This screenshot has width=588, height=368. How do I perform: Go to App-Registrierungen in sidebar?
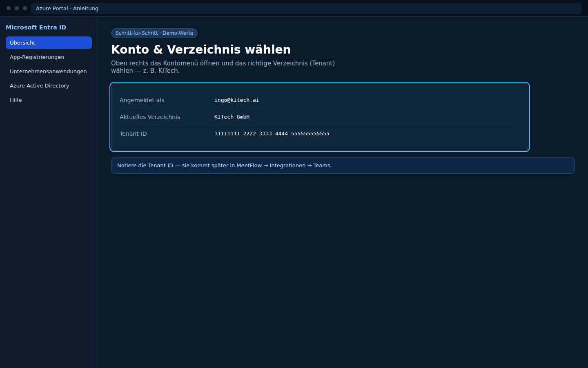click(49, 57)
